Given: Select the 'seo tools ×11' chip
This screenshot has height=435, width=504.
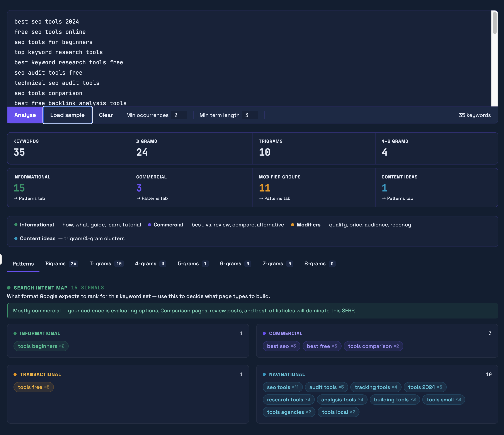Looking at the screenshot, I should point(283,387).
